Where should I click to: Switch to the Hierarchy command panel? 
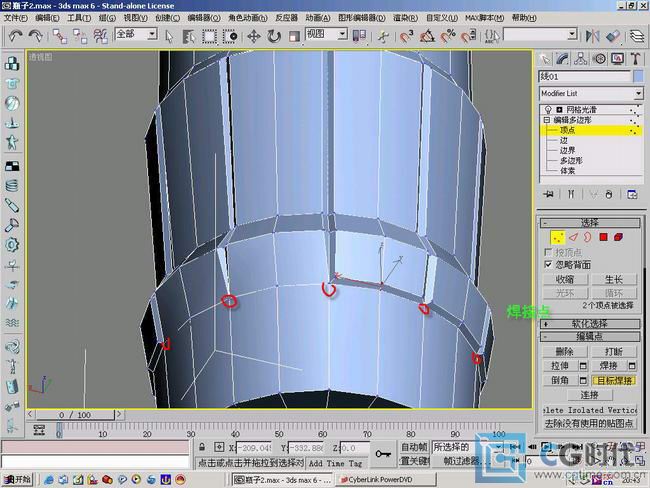pos(581,59)
